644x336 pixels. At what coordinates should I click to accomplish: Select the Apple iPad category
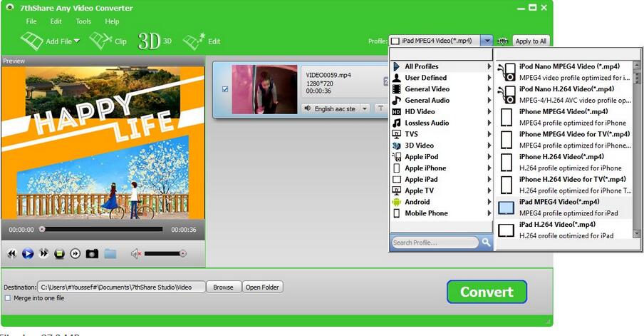[442, 179]
